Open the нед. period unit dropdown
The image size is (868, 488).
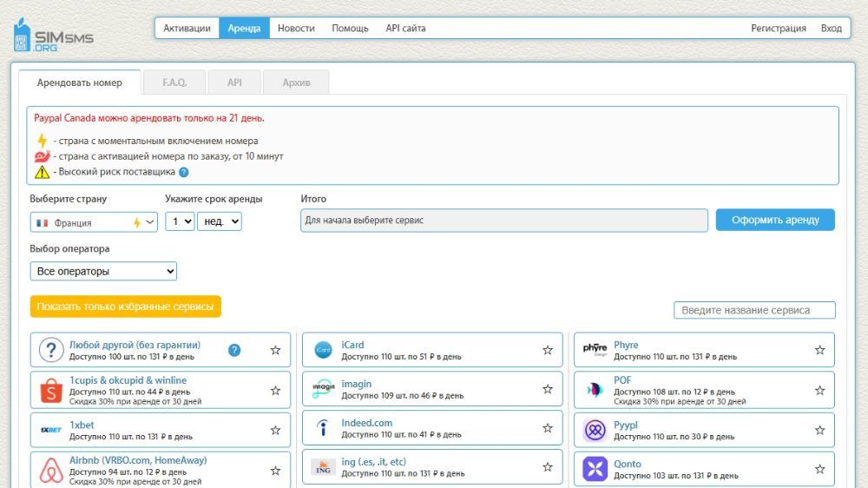tap(220, 221)
